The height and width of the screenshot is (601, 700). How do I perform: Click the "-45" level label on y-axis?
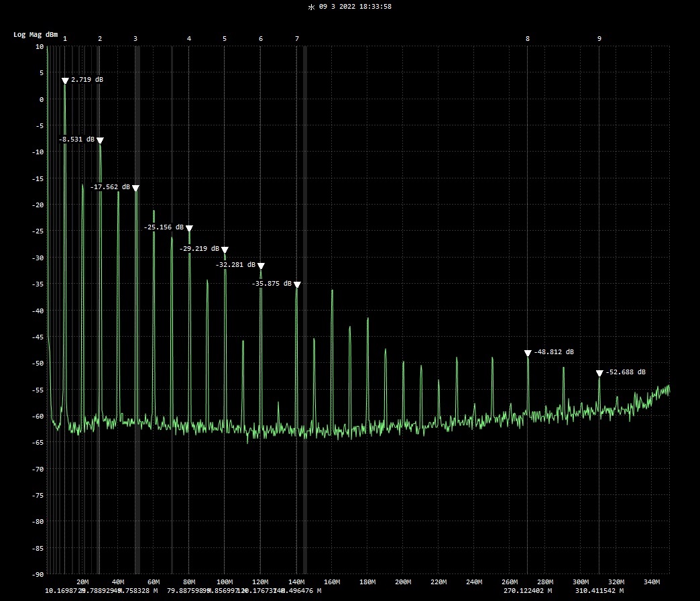point(38,337)
